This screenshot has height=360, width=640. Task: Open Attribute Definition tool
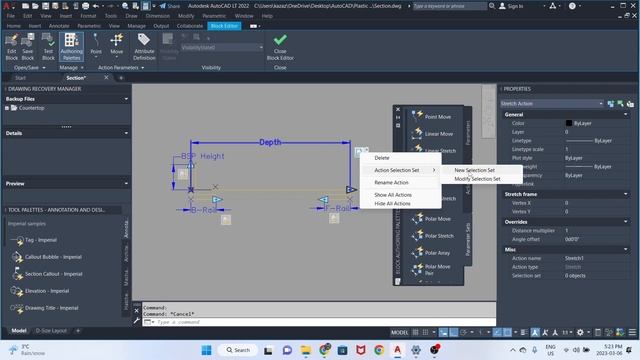(144, 47)
